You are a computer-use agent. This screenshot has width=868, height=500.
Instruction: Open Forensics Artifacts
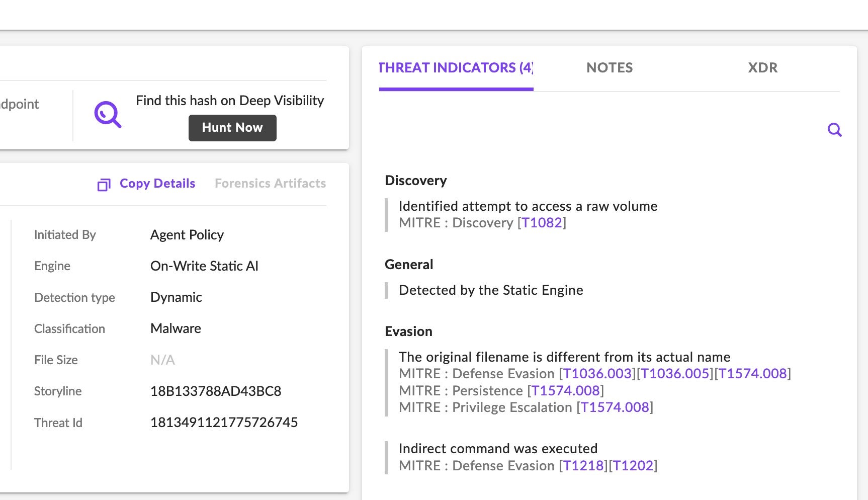click(270, 184)
